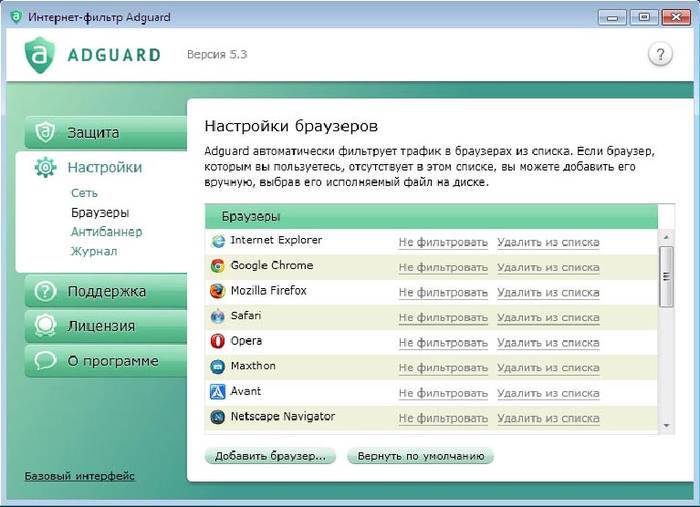Screen dimensions: 700x507
Task: Click the Добавить браузер button
Action: pos(270,456)
